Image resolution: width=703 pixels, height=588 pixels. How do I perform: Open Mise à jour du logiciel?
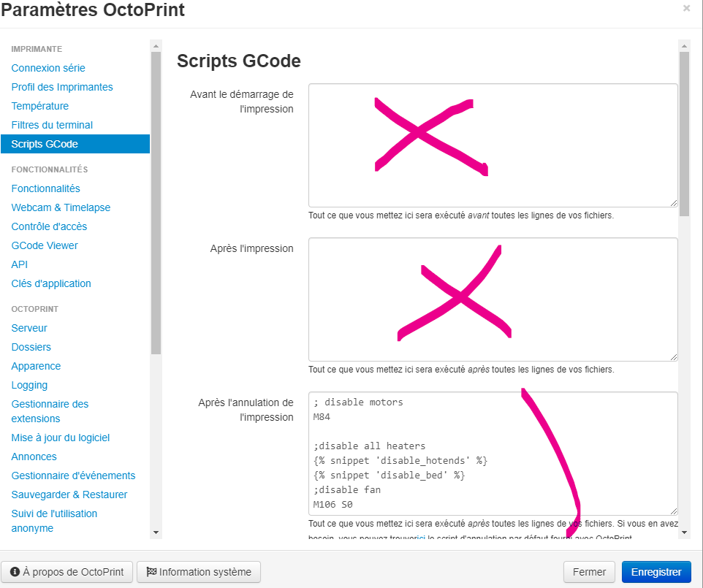[61, 438]
